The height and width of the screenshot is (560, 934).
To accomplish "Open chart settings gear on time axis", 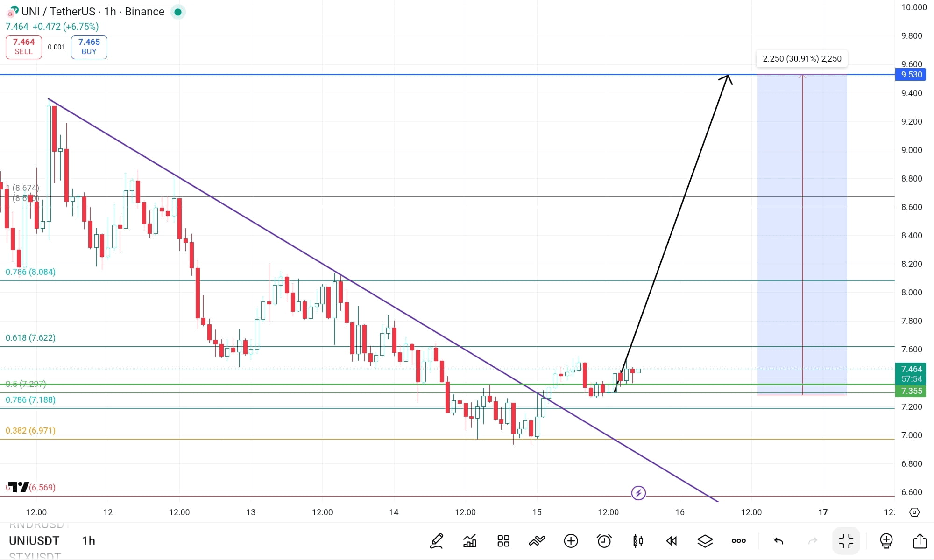I will click(914, 512).
